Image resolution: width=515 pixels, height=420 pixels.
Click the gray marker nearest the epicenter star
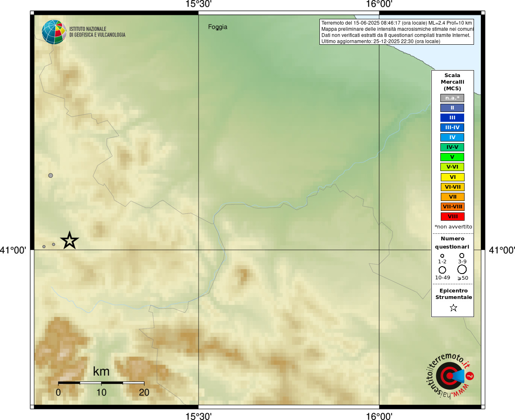54,244
